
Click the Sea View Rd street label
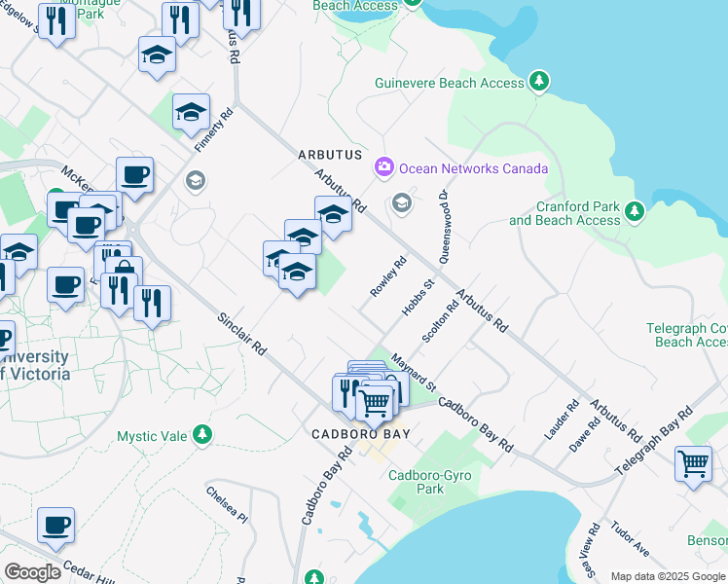point(590,551)
